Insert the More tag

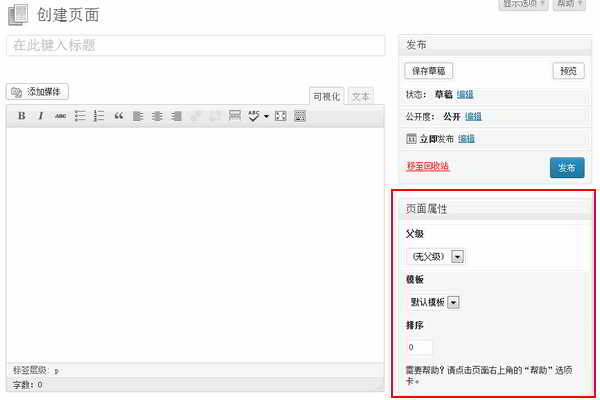click(235, 115)
